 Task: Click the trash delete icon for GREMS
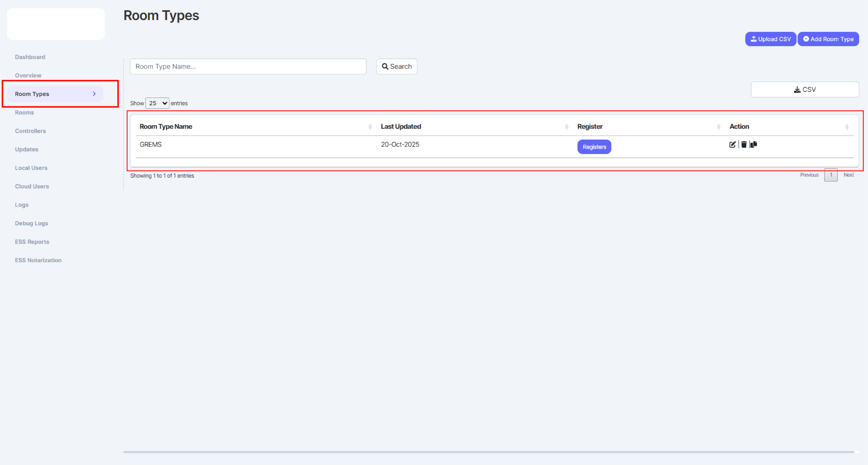[744, 145]
